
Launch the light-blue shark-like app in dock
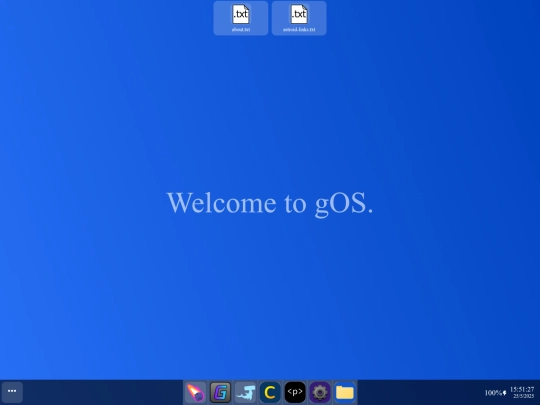[x=245, y=392]
